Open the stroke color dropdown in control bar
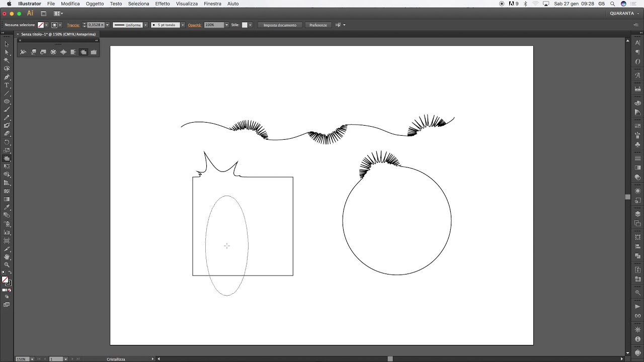 coord(60,25)
